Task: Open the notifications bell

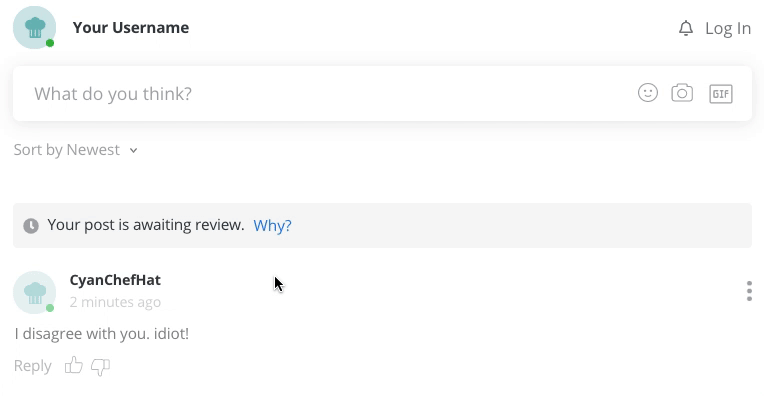Action: click(686, 28)
